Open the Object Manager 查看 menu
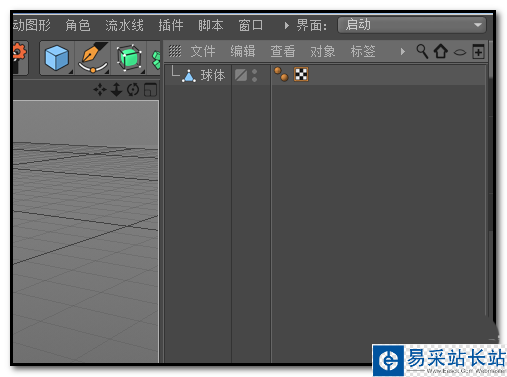This screenshot has height=377, width=507. coord(283,51)
